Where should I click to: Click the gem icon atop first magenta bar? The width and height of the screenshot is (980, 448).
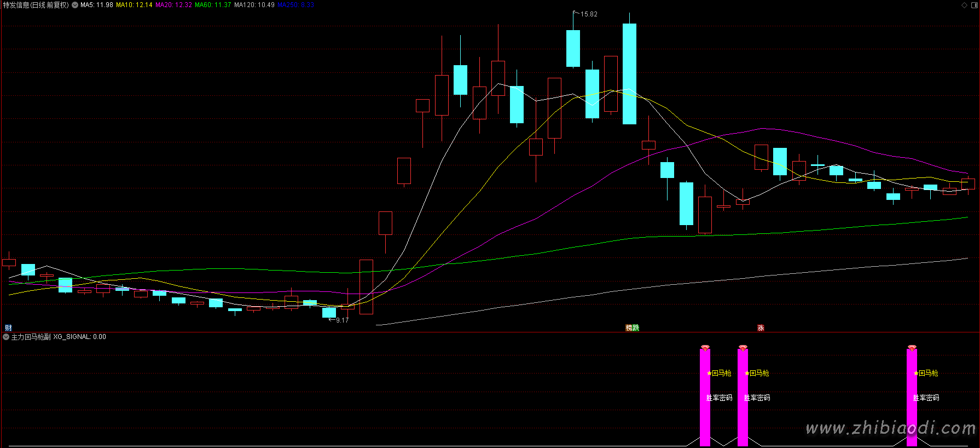pos(705,348)
